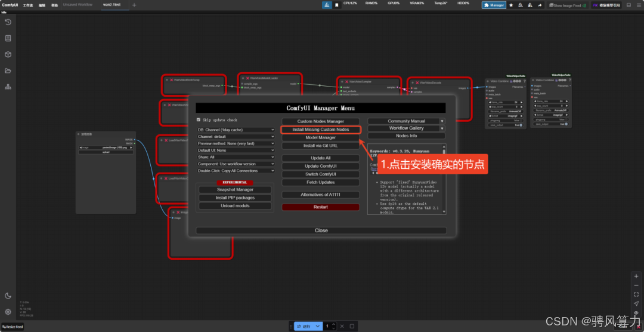Open Model Manager
The height and width of the screenshot is (332, 644).
(321, 137)
